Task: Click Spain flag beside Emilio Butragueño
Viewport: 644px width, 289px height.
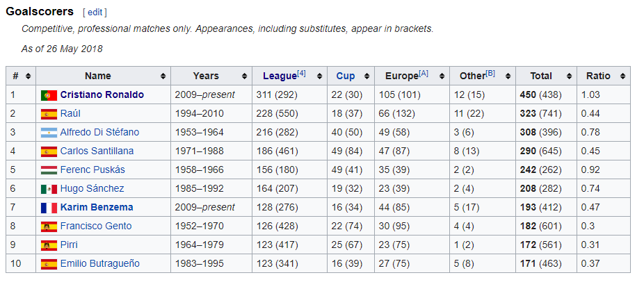Action: [49, 264]
